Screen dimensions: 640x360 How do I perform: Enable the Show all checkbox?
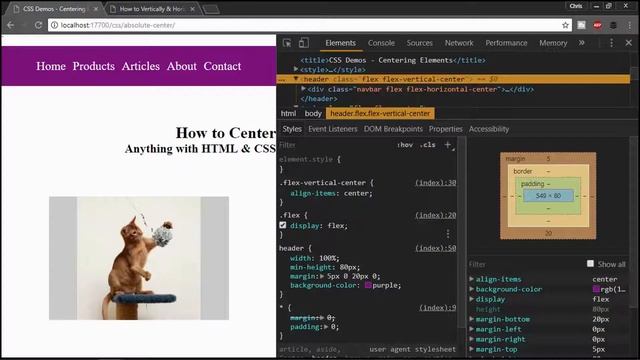click(590, 264)
